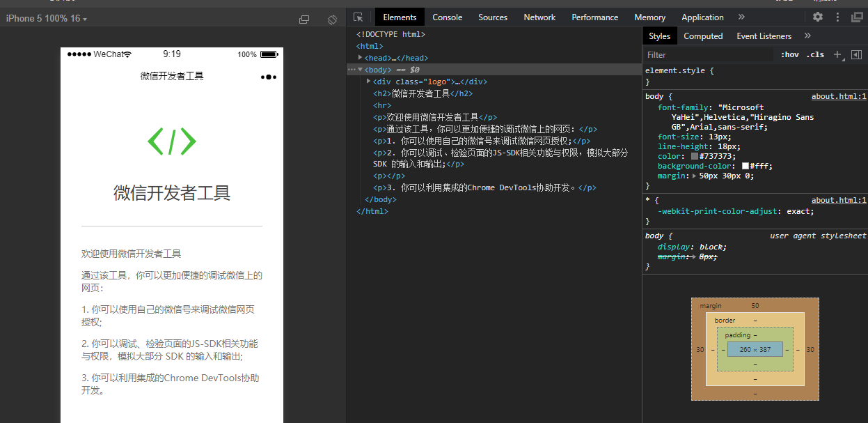The image size is (868, 423).
Task: Click the box model padding label
Action: point(738,335)
